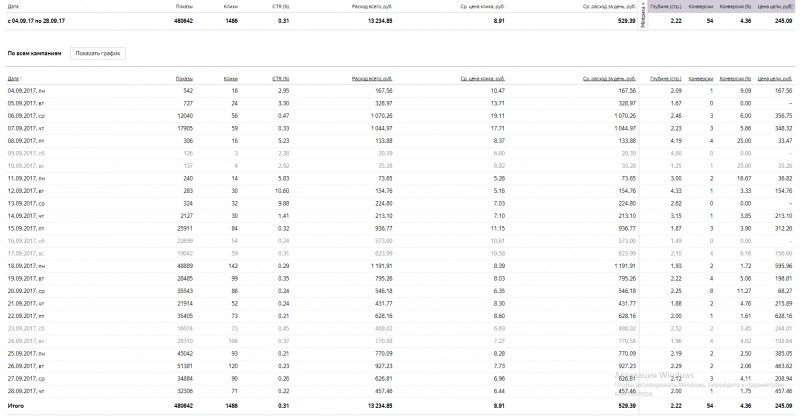Image resolution: width=800 pixels, height=416 pixels.
Task: Select the 'По всем кампаниям' label
Action: (x=34, y=53)
